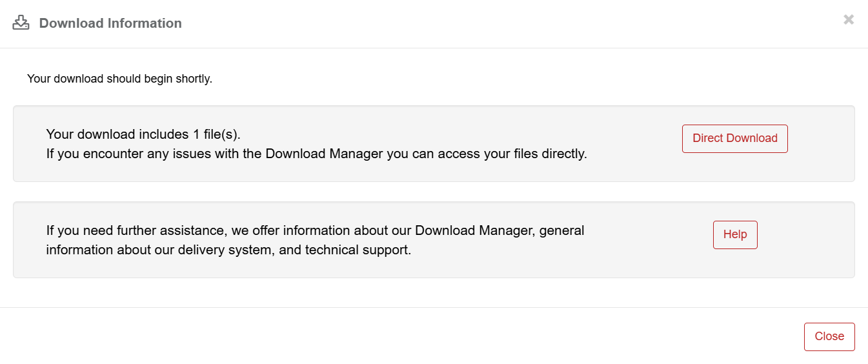Click "access your files directly" text

pos(510,154)
